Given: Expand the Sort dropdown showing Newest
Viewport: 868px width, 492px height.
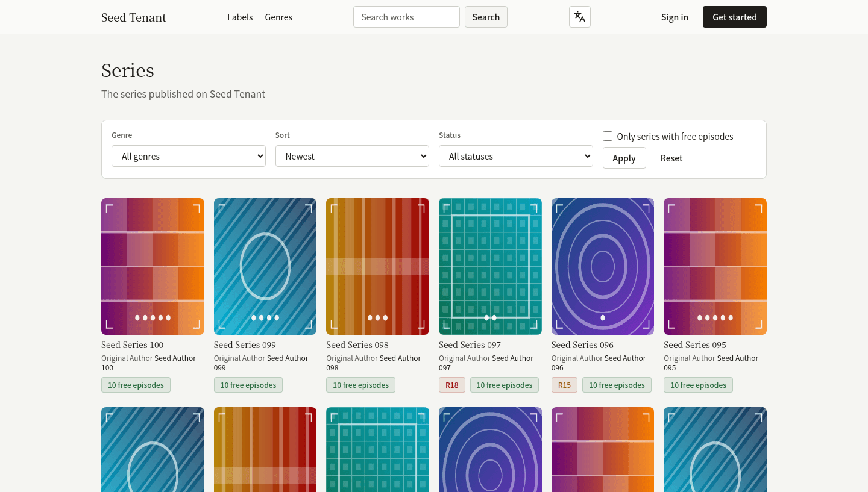Looking at the screenshot, I should [352, 156].
